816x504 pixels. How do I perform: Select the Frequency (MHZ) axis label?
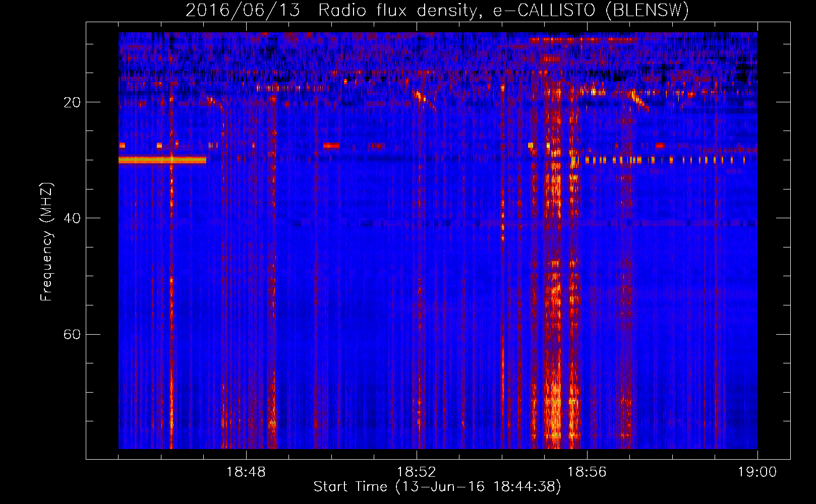tap(46, 242)
